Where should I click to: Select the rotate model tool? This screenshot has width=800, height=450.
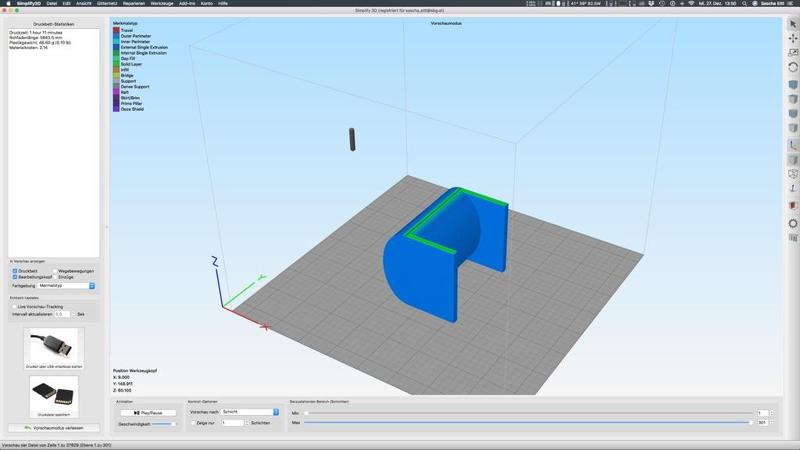[793, 67]
